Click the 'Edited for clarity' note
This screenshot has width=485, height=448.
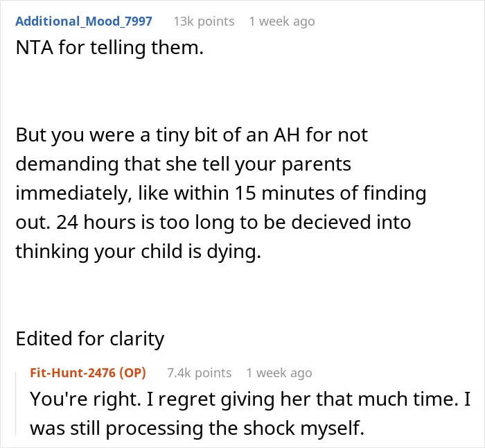pos(90,338)
